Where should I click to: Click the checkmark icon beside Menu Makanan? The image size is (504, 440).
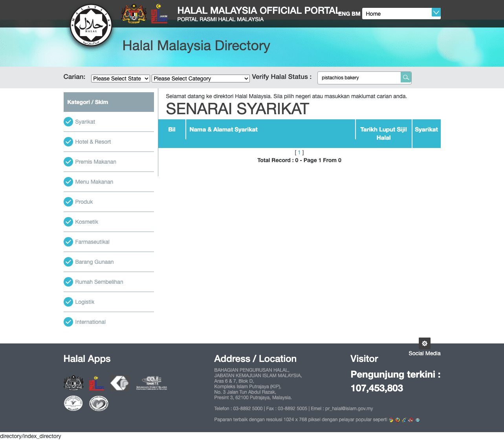point(68,182)
